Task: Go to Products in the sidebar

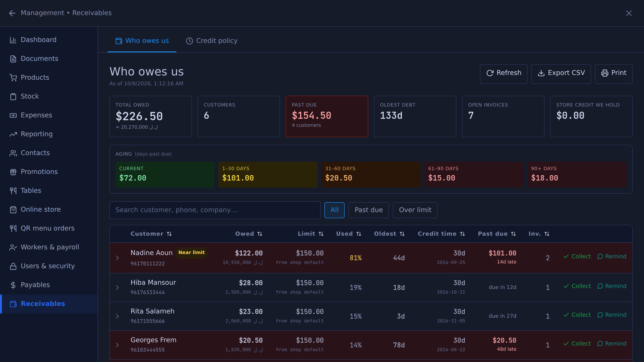Action: [49, 78]
